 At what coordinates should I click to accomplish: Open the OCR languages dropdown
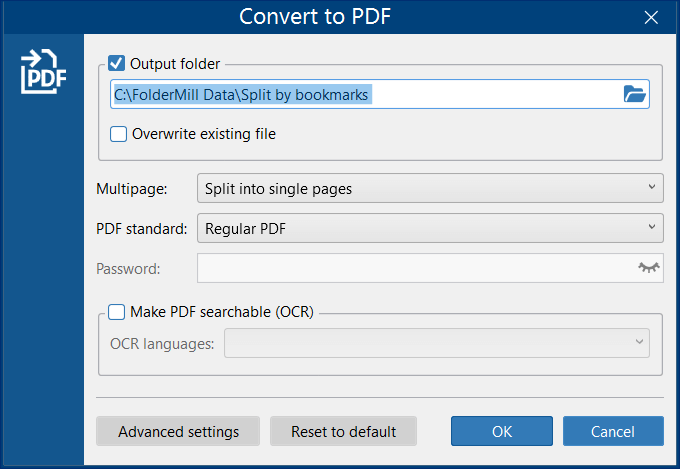(437, 343)
